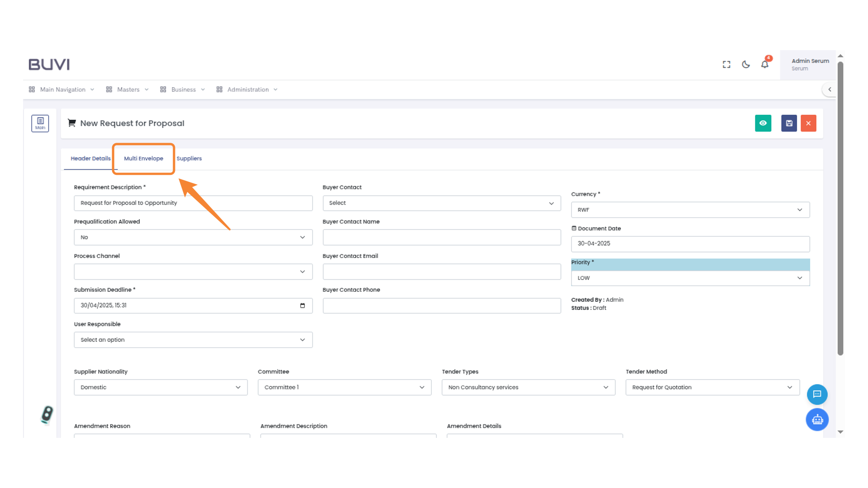The width and height of the screenshot is (868, 488).
Task: Switch to the Multi Envelope tab
Action: click(143, 159)
